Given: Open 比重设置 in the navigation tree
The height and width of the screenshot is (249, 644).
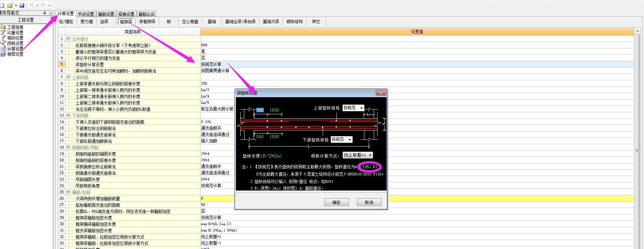Looking at the screenshot, I should click(x=12, y=33).
